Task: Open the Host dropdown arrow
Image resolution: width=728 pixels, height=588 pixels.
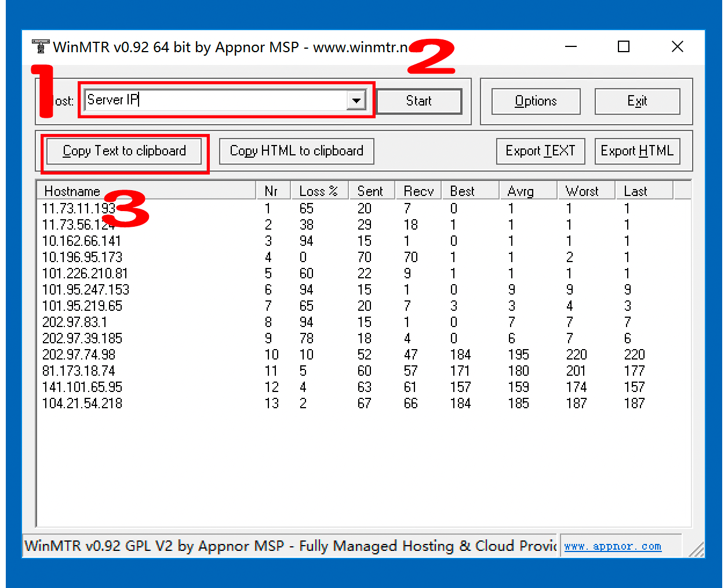Action: pyautogui.click(x=356, y=100)
